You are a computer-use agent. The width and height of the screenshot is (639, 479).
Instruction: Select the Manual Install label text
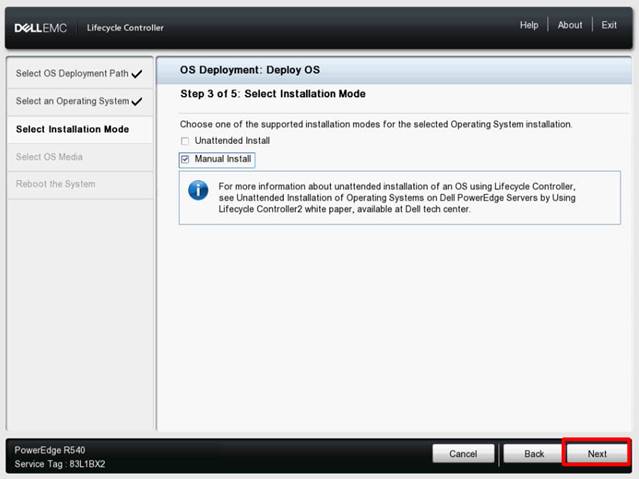coord(223,159)
